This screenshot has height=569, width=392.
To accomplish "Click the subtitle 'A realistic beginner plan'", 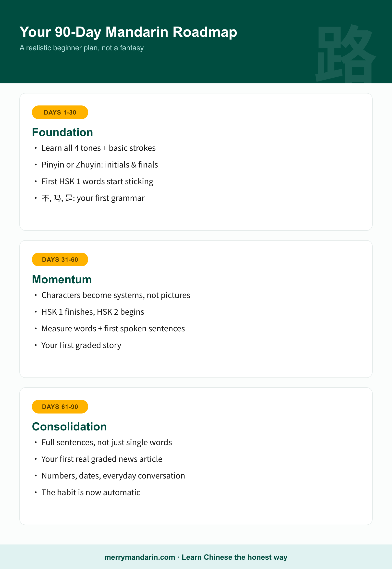I will pos(82,48).
